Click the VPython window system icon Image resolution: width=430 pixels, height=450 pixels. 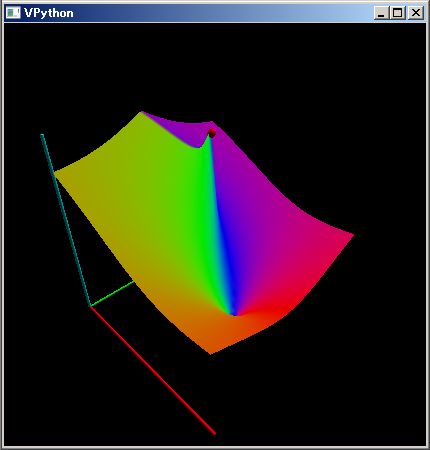[x=13, y=13]
